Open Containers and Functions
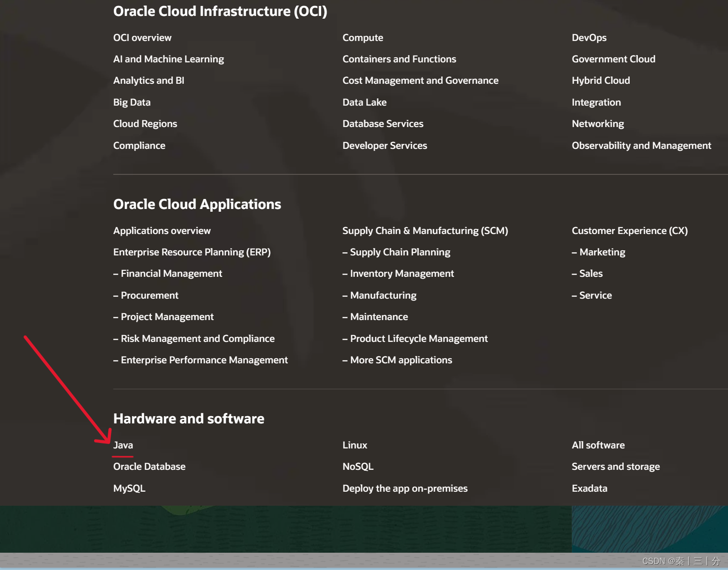 [399, 59]
